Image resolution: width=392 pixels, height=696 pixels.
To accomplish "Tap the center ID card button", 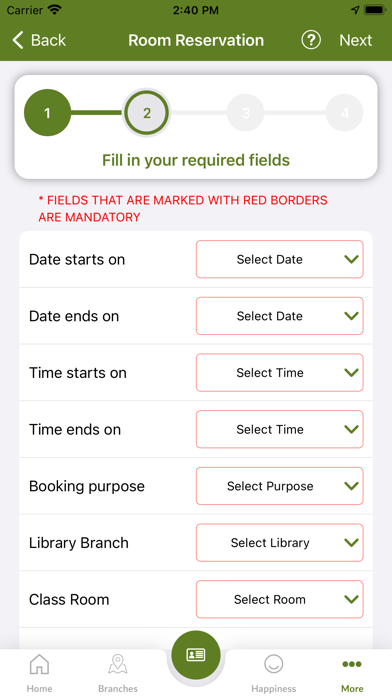I will coord(196,655).
